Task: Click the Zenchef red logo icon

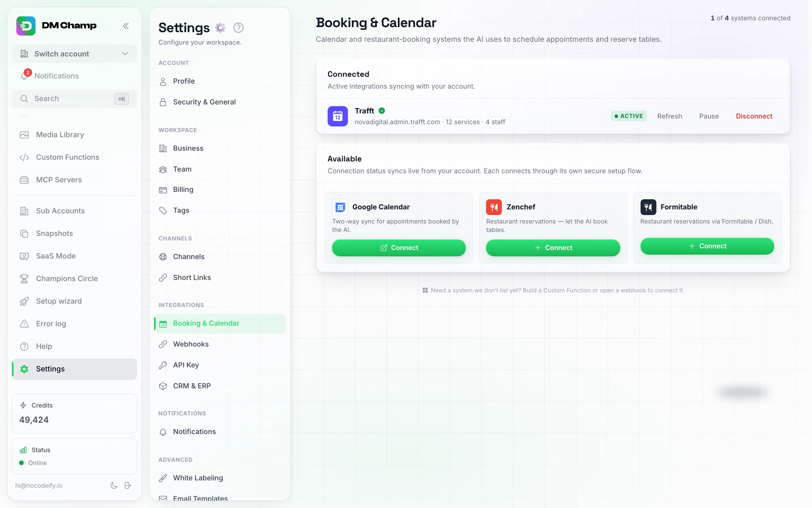Action: click(494, 207)
